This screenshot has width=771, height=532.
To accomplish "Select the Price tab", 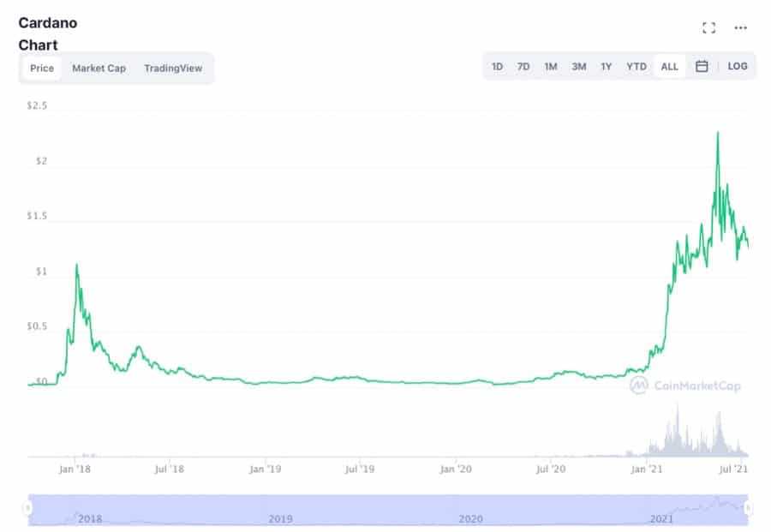I will pos(40,68).
